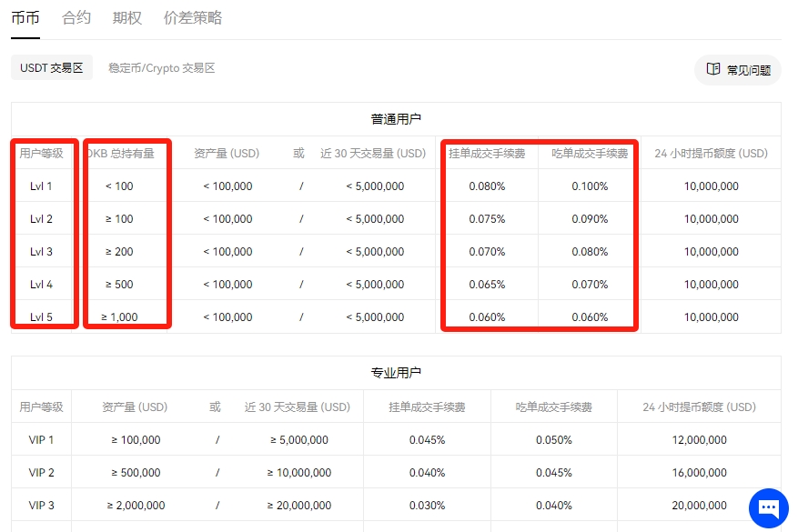Click the VIP 1 maker fee 0.045%
The width and height of the screenshot is (798, 532).
427,440
